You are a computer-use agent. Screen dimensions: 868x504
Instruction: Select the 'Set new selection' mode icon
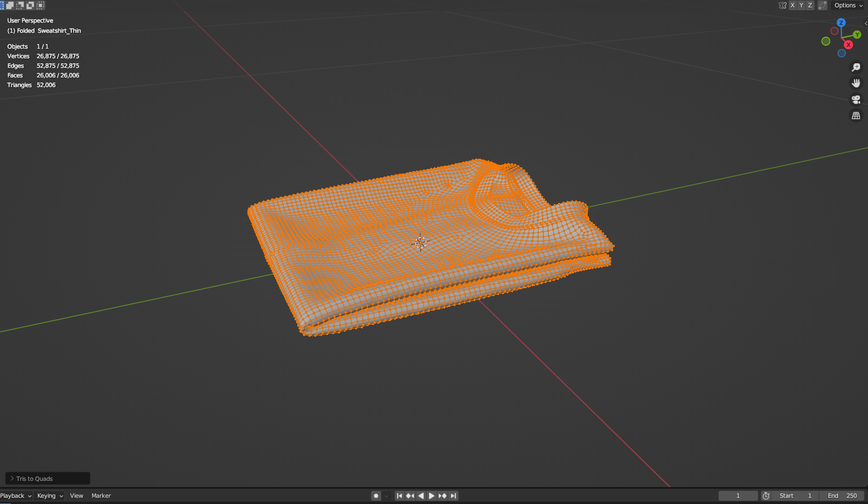coord(1,5)
